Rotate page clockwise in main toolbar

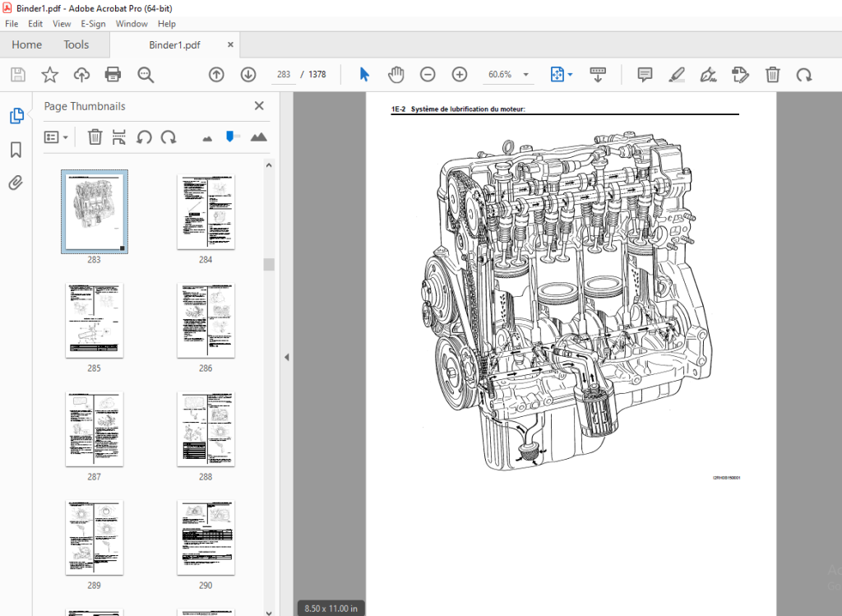(804, 75)
